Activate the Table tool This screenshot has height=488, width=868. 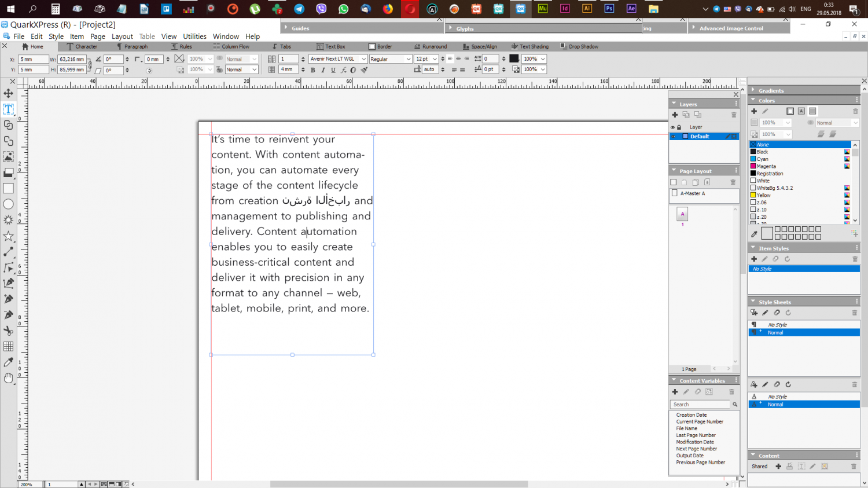tap(8, 346)
